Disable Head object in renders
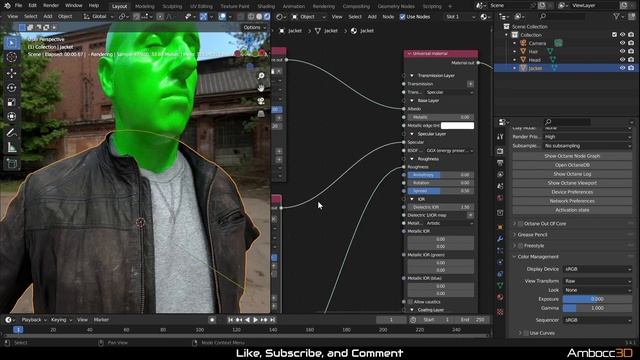This screenshot has width=640, height=360. point(631,60)
